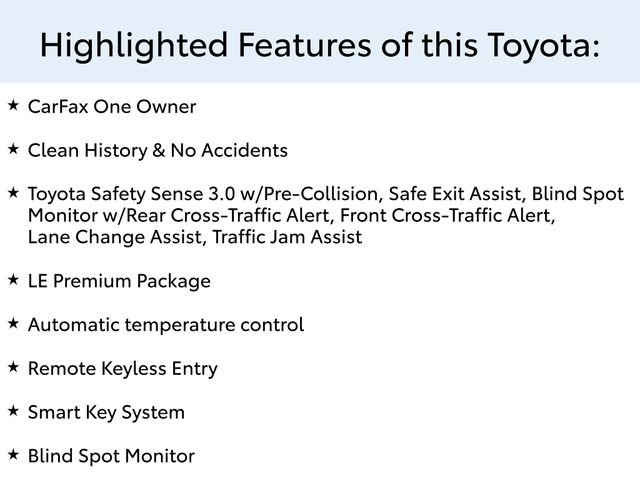
Task: Click the Remote Keyless Entry feature text
Action: point(123,370)
